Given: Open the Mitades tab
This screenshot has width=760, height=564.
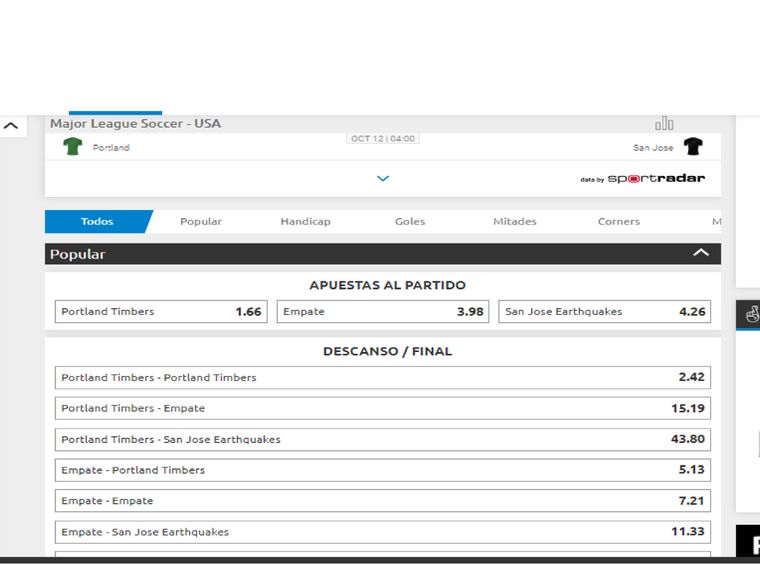Looking at the screenshot, I should 515,221.
